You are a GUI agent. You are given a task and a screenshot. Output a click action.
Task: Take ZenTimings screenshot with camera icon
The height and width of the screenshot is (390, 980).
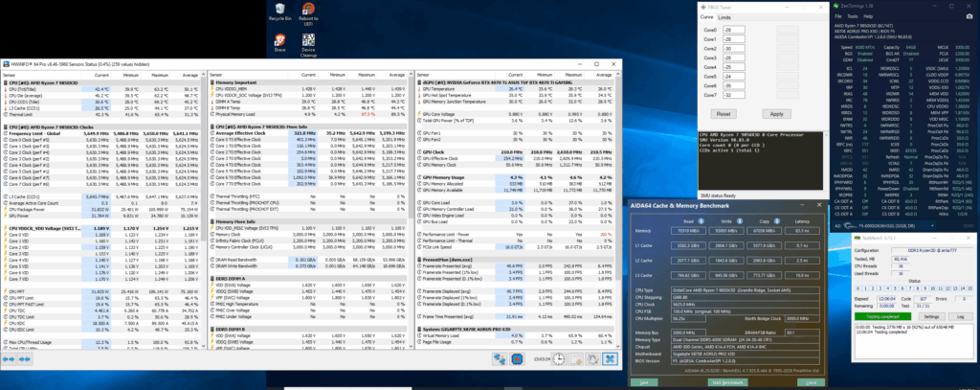(x=970, y=16)
